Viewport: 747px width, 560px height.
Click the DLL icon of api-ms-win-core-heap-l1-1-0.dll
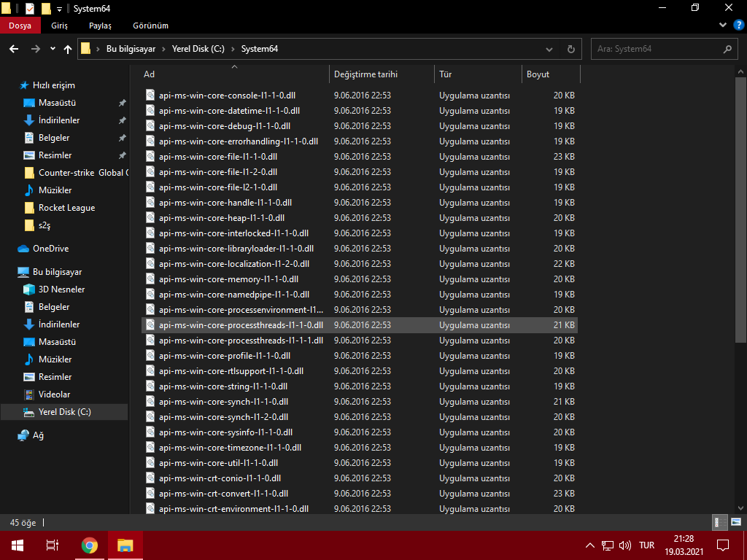150,217
